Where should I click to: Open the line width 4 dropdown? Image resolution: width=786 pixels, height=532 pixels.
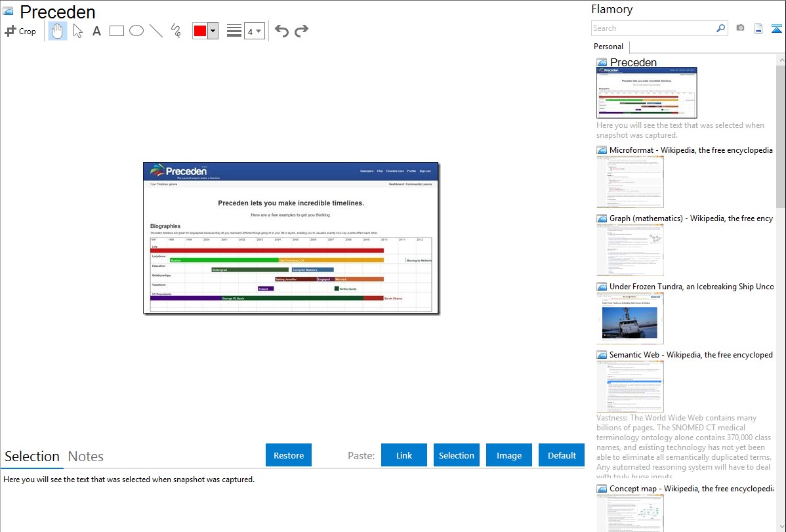[254, 31]
